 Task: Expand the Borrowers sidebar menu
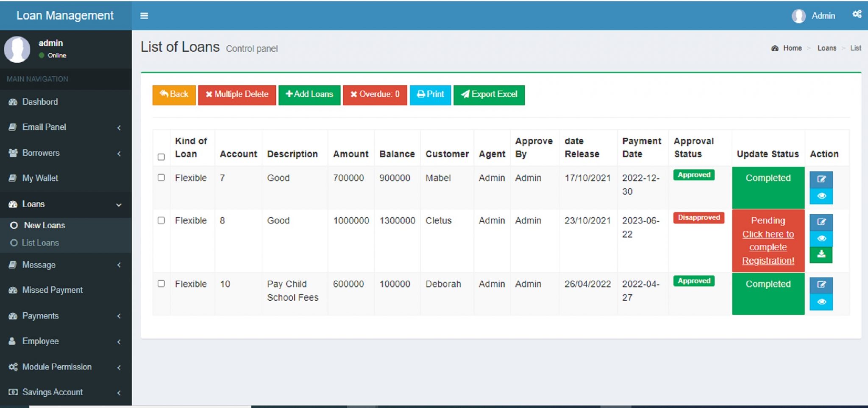pos(41,153)
